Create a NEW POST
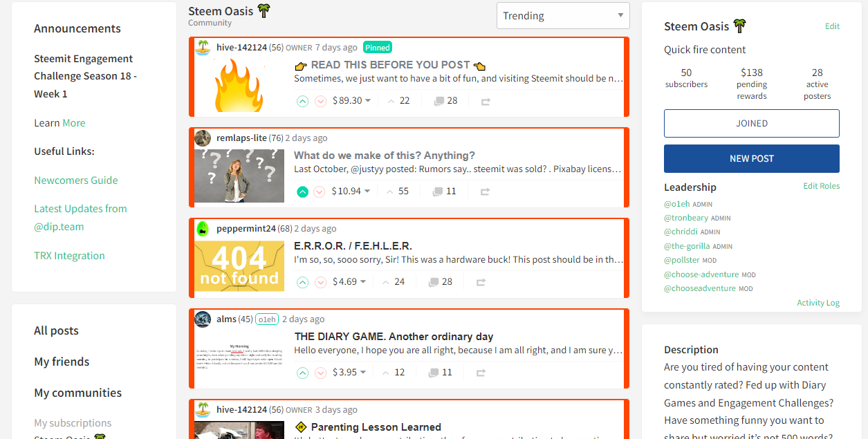The image size is (868, 439). click(752, 158)
